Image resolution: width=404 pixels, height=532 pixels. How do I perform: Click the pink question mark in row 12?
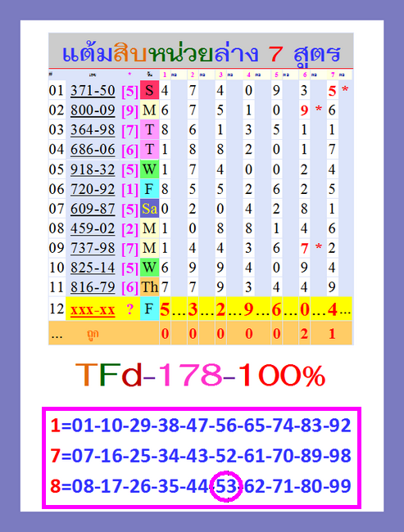point(129,309)
